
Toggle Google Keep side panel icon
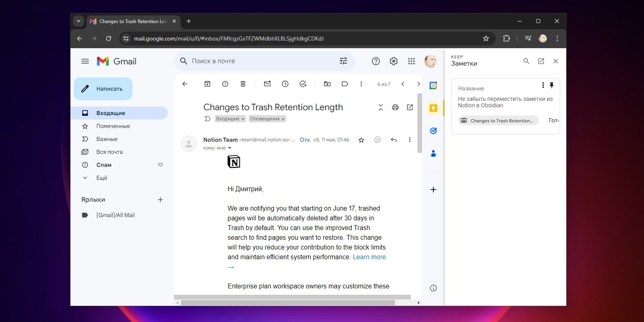[x=433, y=108]
